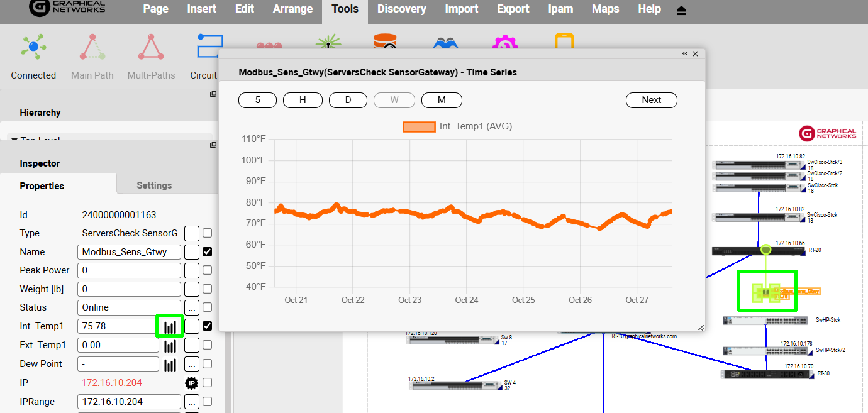
Task: Uncheck the Int. Temp1 checkbox
Action: (x=207, y=326)
